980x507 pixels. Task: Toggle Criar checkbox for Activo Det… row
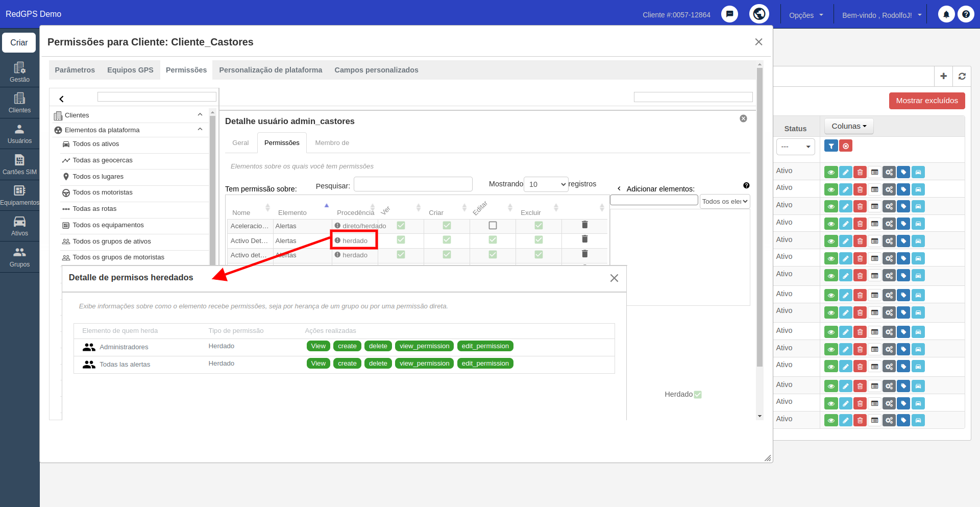447,239
